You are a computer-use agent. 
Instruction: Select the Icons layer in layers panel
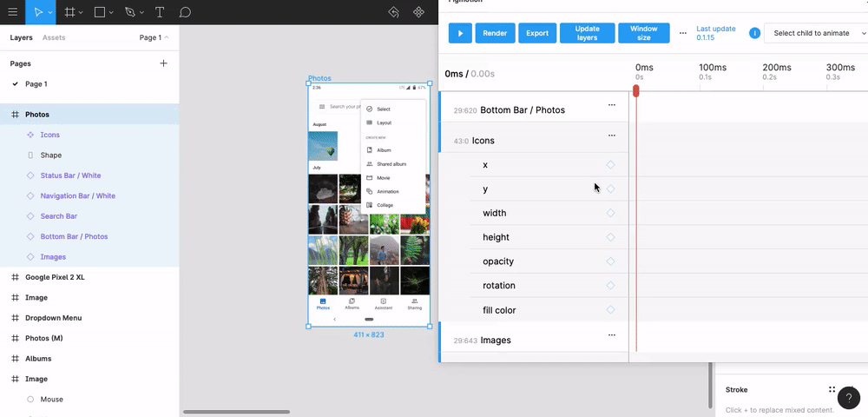[89, 136]
